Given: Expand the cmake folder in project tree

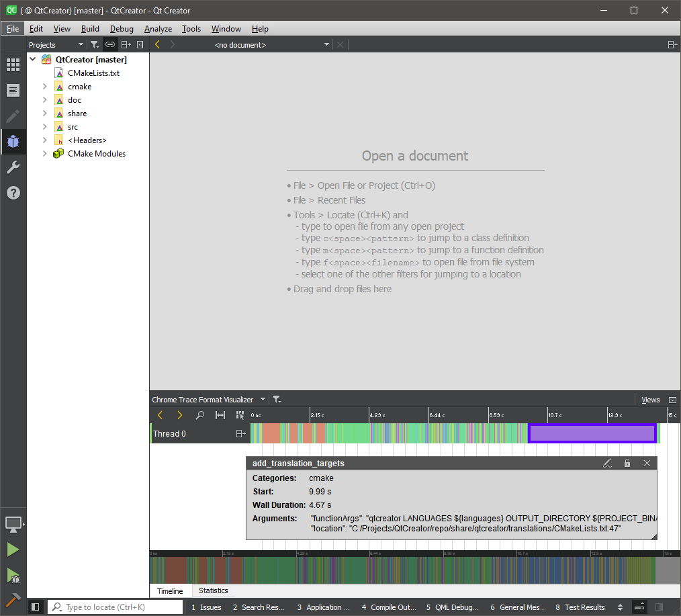Looking at the screenshot, I should (45, 87).
